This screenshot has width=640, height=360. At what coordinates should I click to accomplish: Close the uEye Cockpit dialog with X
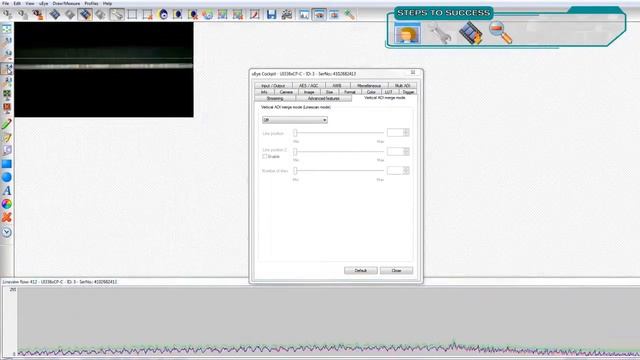tap(413, 73)
